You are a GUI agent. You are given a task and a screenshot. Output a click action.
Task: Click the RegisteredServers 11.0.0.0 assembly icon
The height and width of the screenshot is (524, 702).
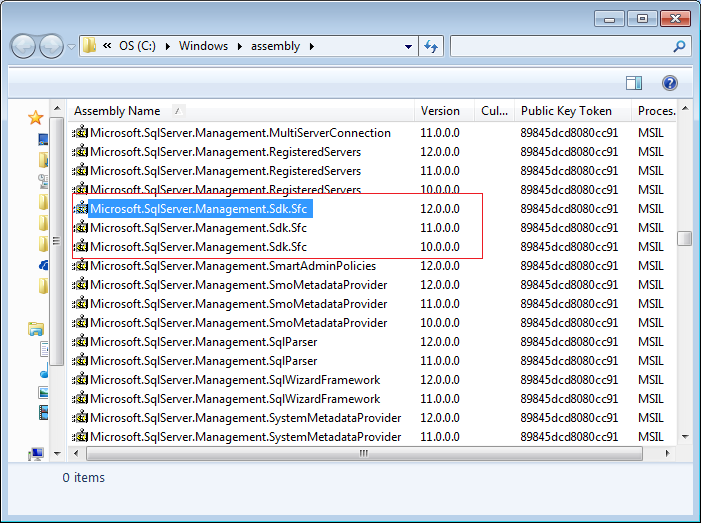80,171
